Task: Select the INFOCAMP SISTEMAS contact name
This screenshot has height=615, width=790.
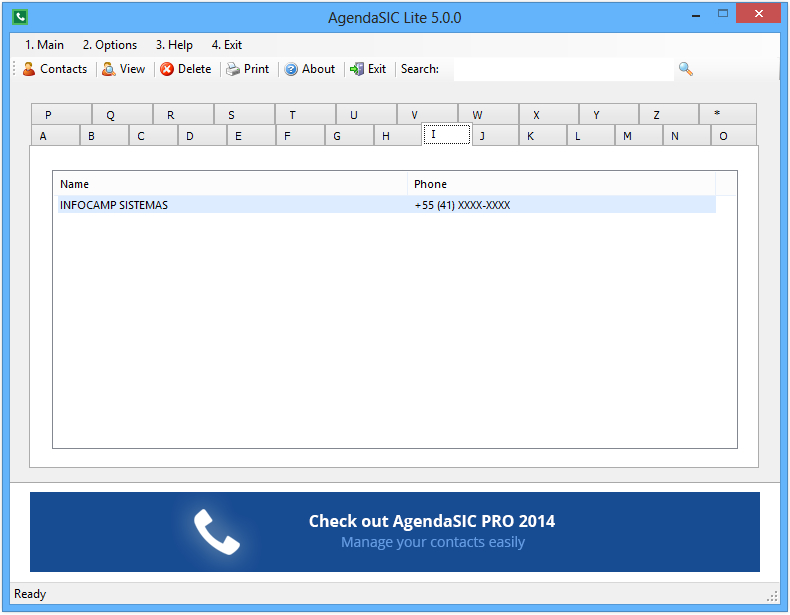Action: tap(114, 205)
